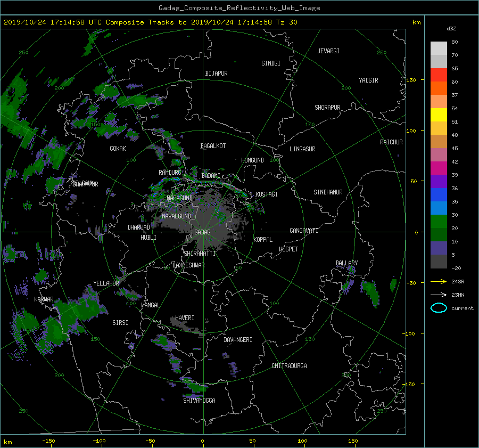Click the HUNGUND city label

pos(252,160)
